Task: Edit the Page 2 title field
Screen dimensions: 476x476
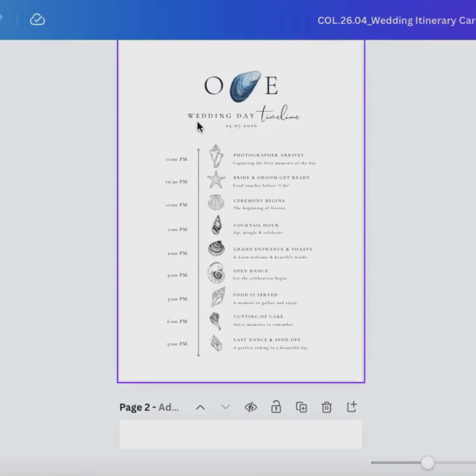Action: tap(149, 407)
